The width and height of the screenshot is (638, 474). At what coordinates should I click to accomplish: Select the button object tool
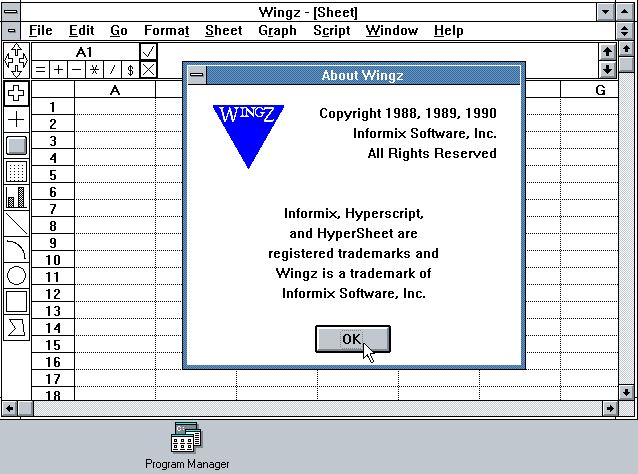[16, 145]
